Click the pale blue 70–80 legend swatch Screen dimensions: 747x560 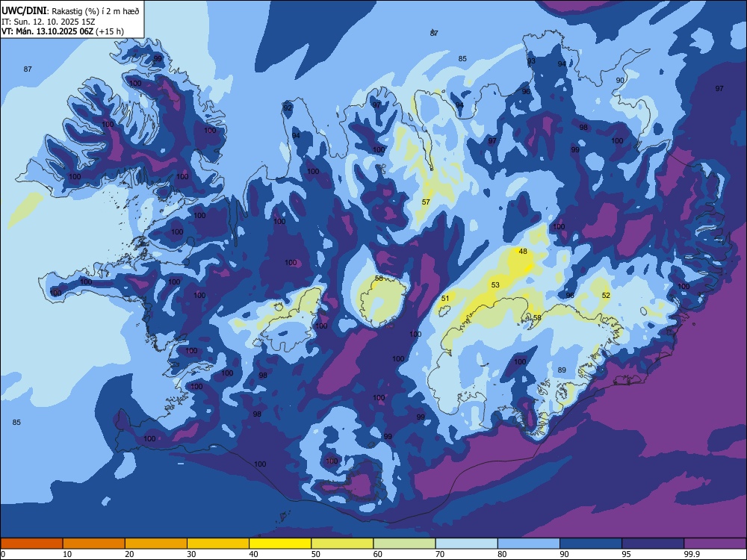[x=467, y=544]
